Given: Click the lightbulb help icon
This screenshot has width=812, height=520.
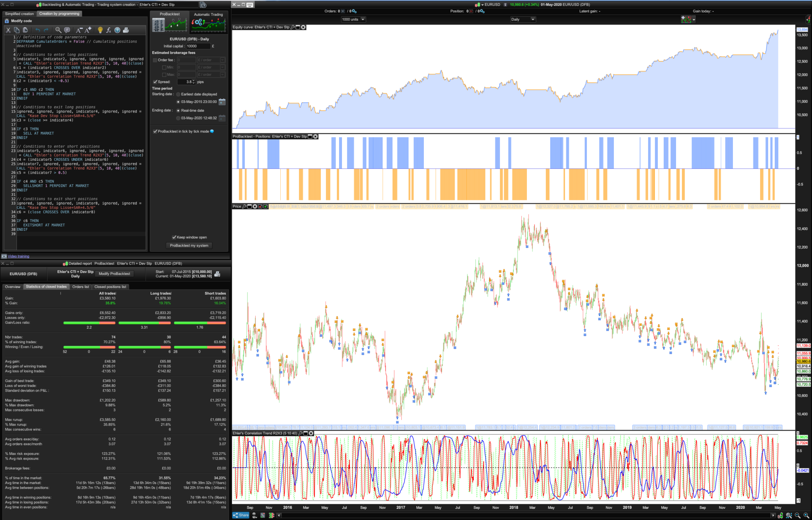Looking at the screenshot, I should (100, 30).
